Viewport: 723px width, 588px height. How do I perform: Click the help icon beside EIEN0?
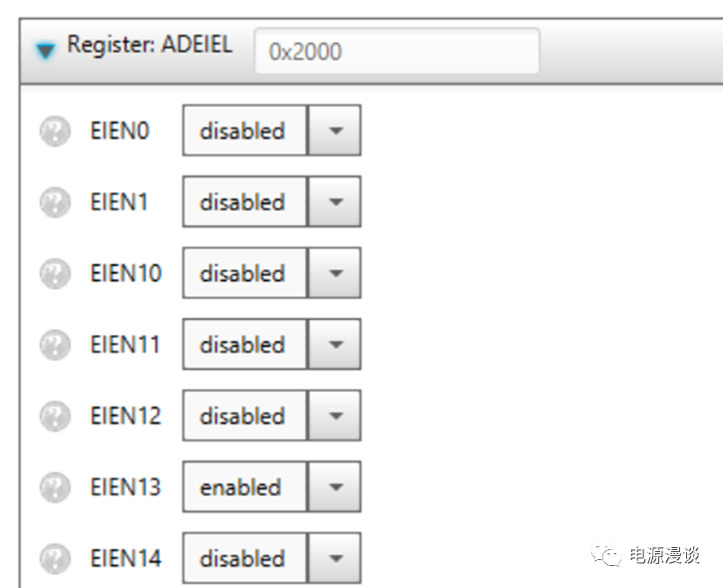(55, 132)
